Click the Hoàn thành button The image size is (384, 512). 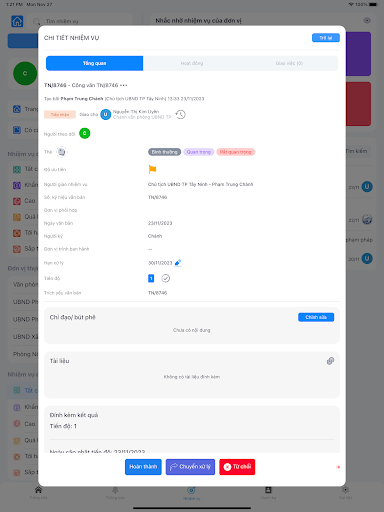click(x=143, y=467)
